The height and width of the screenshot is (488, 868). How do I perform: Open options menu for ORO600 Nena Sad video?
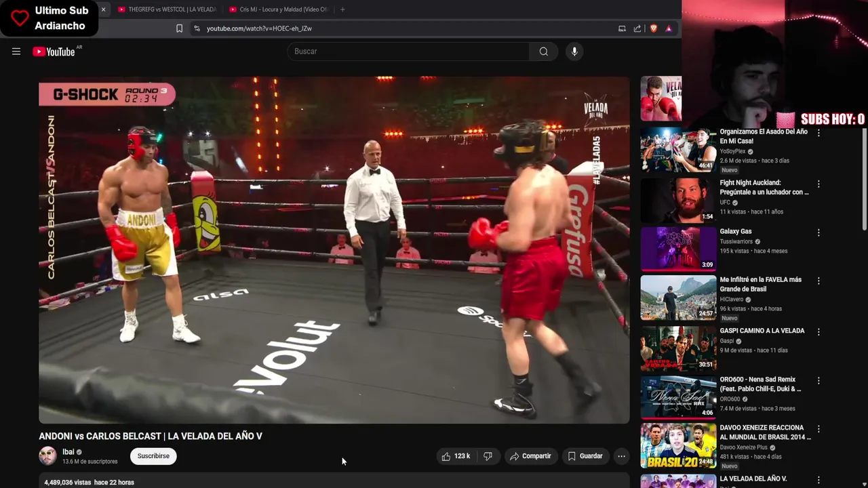tap(818, 380)
